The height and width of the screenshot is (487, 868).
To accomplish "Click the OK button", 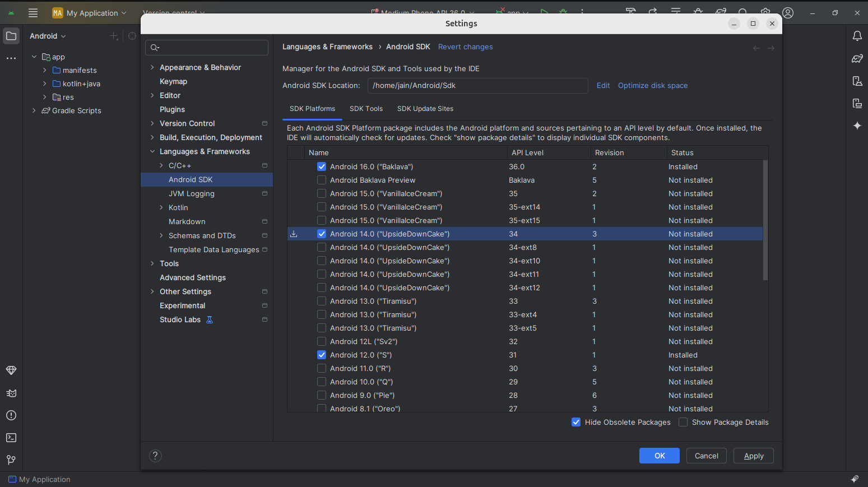I will (x=660, y=456).
